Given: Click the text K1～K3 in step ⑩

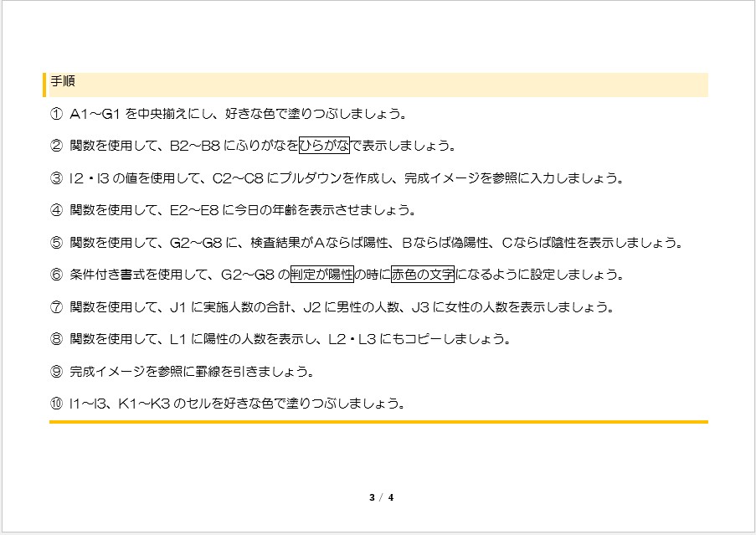Looking at the screenshot, I should click(142, 404).
